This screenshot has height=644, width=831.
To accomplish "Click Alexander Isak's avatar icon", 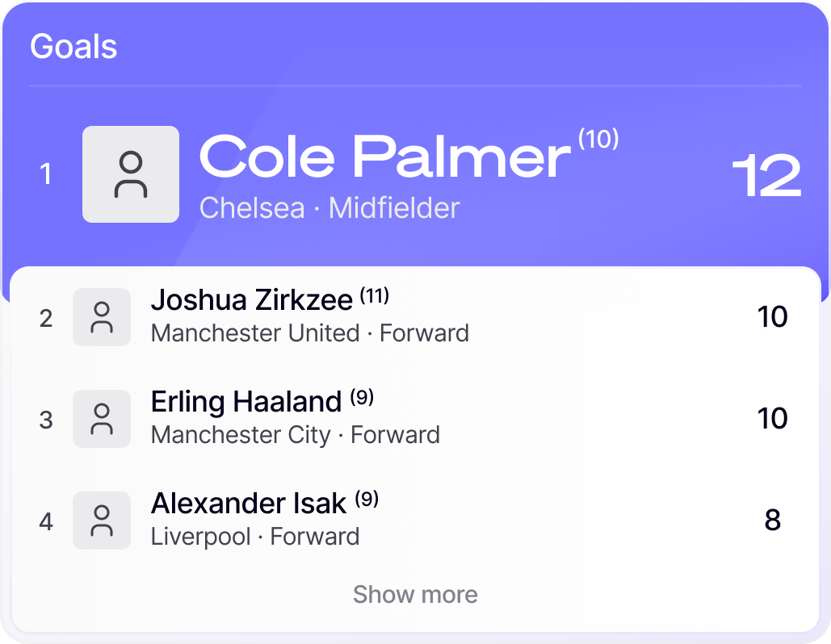I will [x=102, y=521].
